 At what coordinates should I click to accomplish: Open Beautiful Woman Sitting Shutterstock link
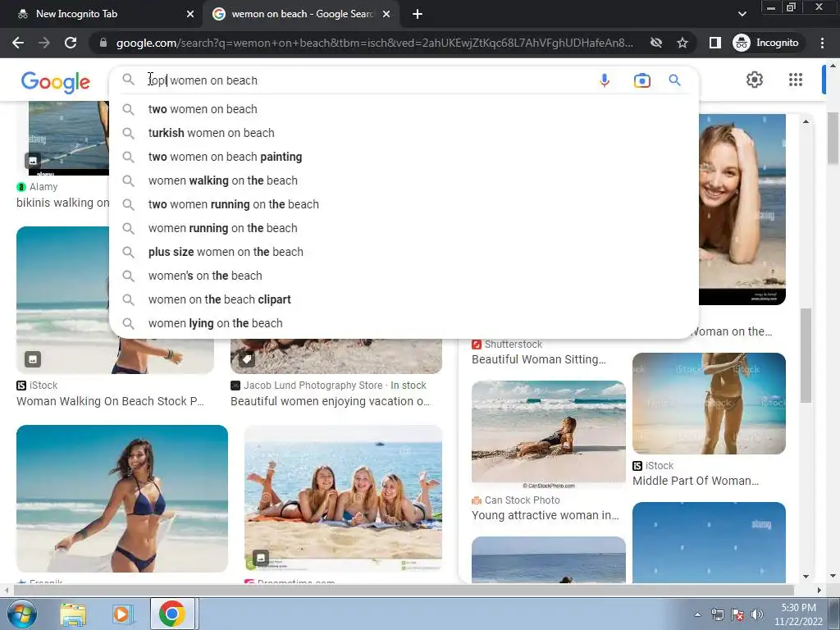point(539,359)
